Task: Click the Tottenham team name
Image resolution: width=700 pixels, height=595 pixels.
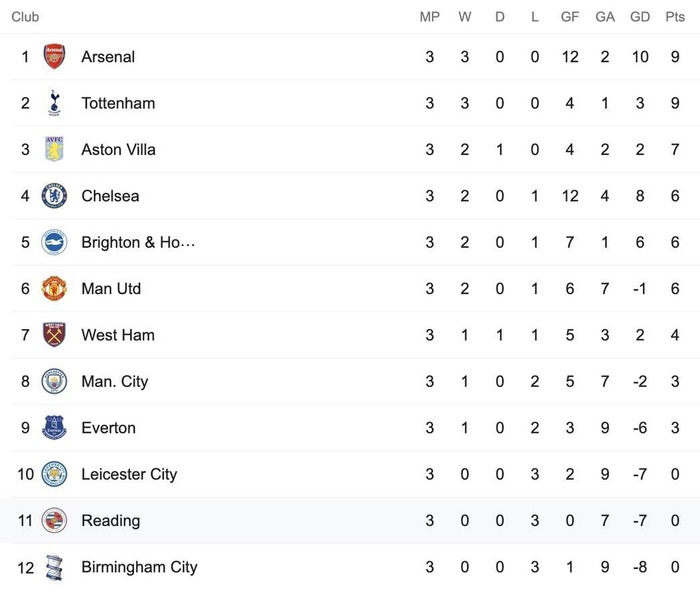Action: tap(118, 103)
